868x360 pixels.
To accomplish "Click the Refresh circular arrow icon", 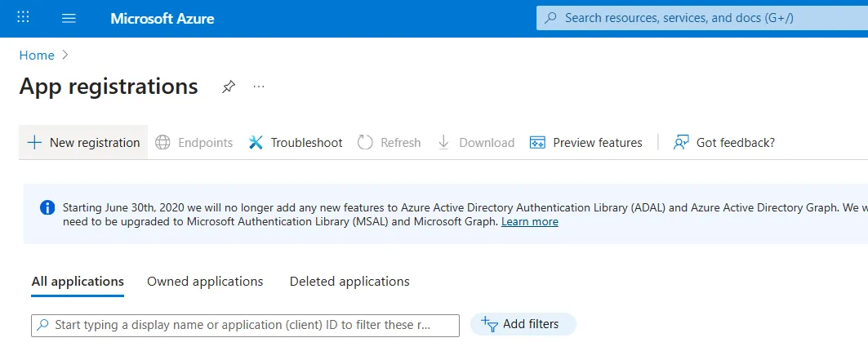I will pyautogui.click(x=365, y=143).
